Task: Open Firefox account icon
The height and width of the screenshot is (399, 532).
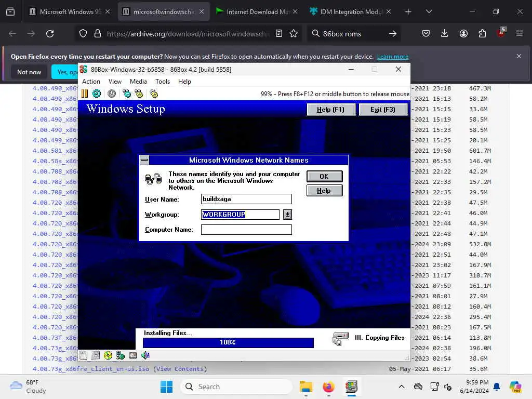Action: pos(463,33)
